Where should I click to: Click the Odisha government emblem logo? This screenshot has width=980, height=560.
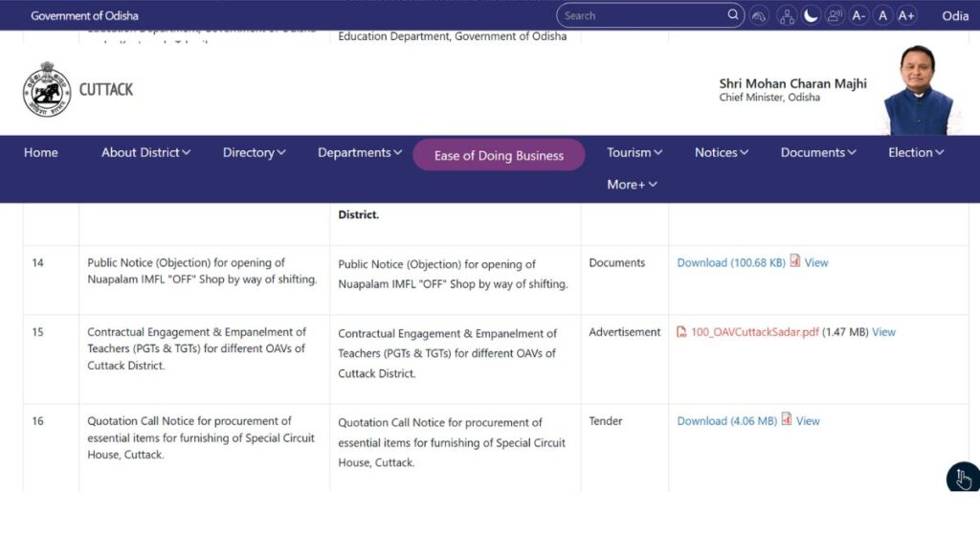point(47,89)
